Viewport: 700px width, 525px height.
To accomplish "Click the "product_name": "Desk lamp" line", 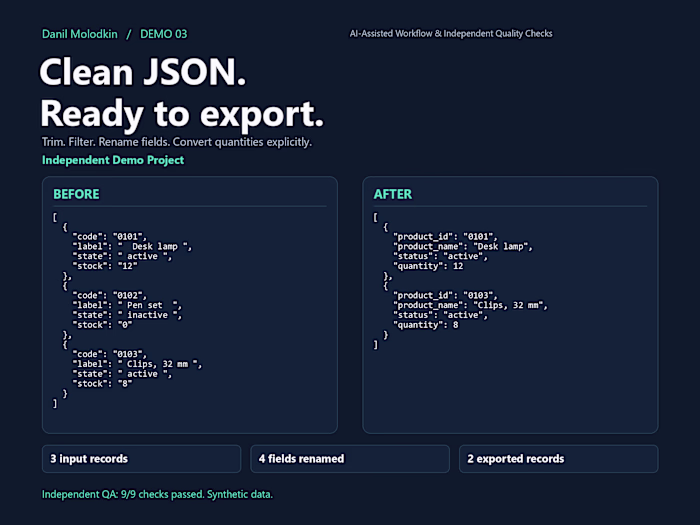I will [463, 246].
